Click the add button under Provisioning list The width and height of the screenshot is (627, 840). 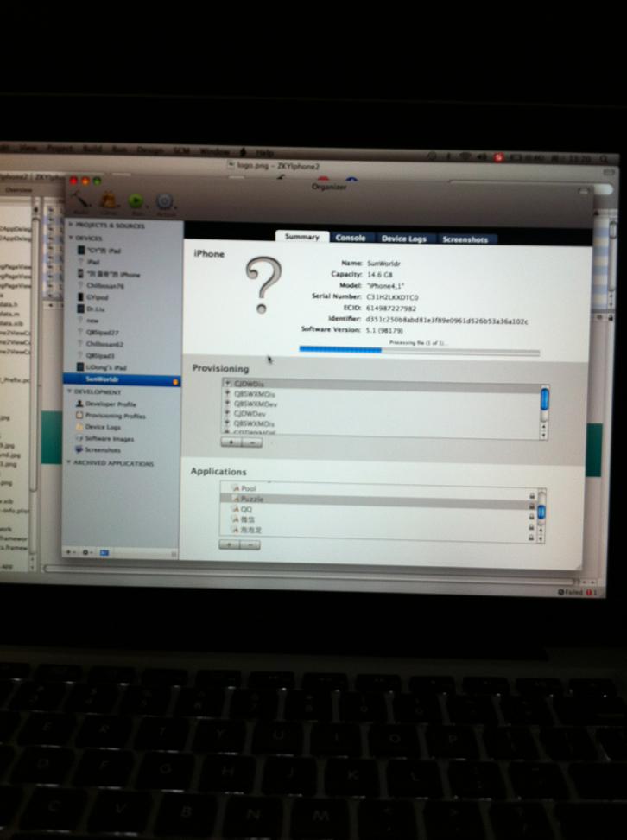229,442
